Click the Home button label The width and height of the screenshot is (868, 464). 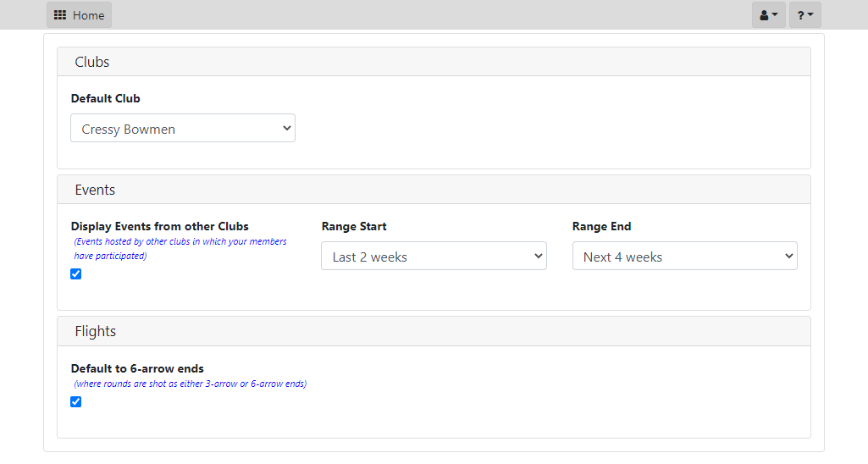(x=89, y=15)
